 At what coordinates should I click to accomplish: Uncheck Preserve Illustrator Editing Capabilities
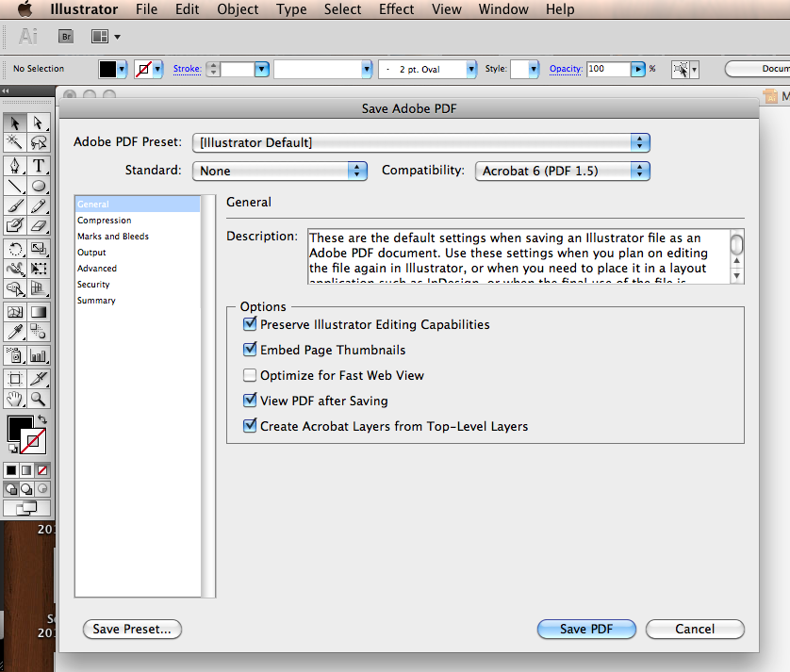[x=250, y=324]
